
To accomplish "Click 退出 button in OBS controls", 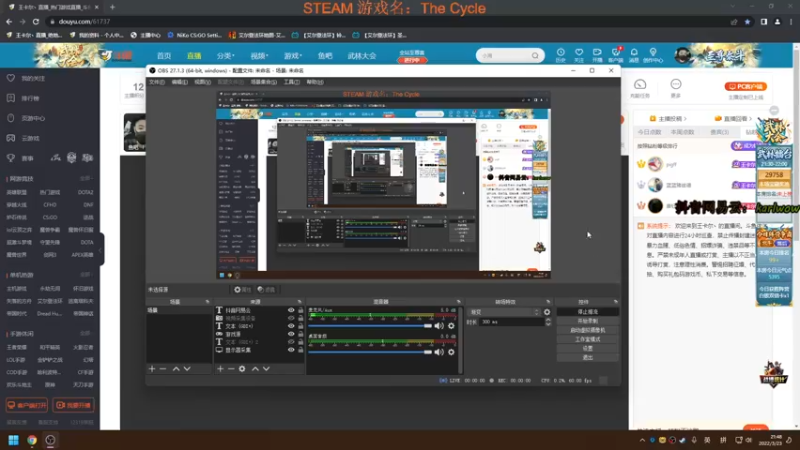I will [x=587, y=358].
